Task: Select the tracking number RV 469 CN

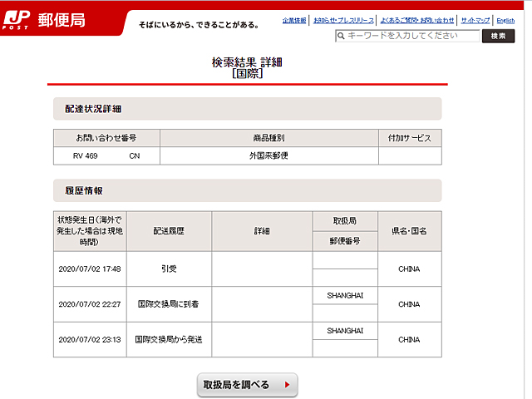Action: pos(106,155)
